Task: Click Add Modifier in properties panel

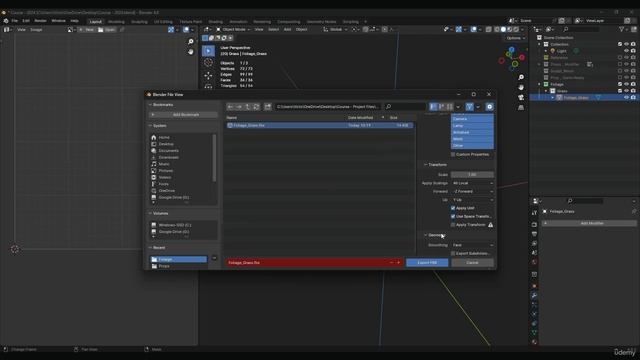Action: [589, 223]
